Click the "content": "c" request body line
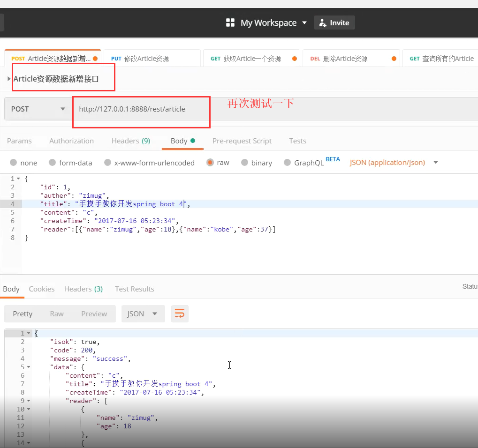 (68, 213)
